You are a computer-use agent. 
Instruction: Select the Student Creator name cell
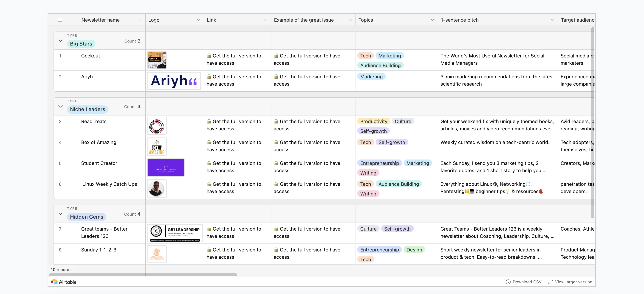99,168
